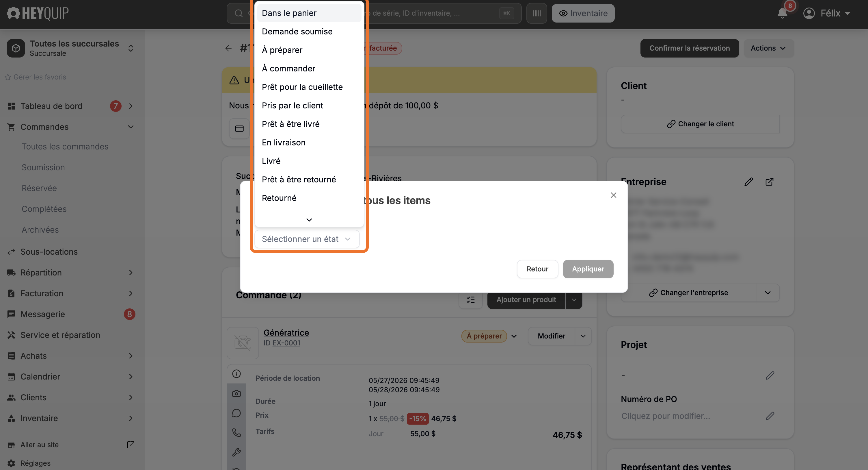
Task: Pick the 'À préparer' dropdown option
Action: 309,50
